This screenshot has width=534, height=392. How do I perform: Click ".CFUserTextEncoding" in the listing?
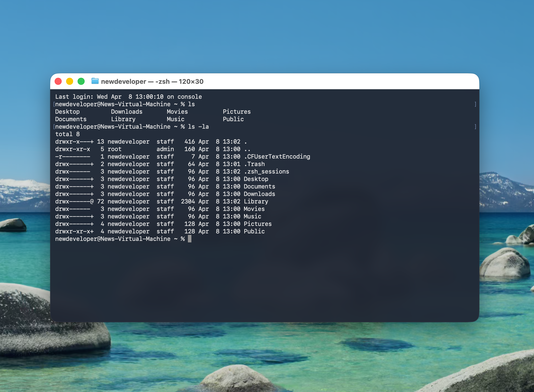tap(277, 157)
